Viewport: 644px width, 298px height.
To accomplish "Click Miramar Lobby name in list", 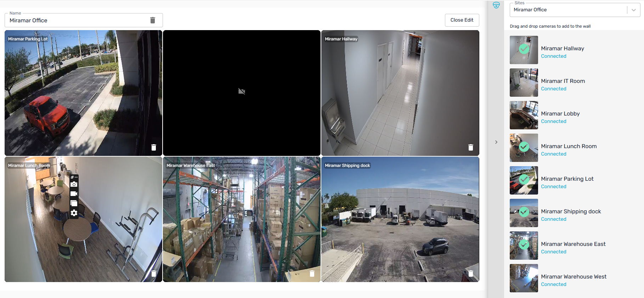I will click(x=560, y=114).
